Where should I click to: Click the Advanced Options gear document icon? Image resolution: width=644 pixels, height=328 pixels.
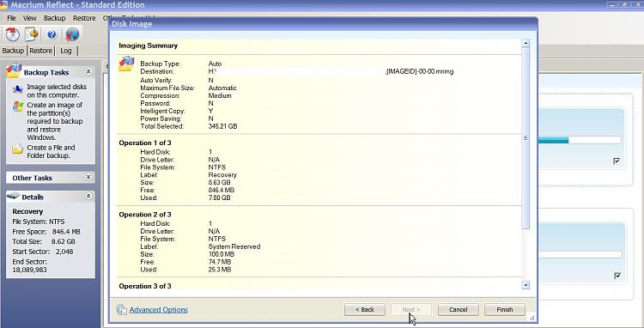pyautogui.click(x=122, y=309)
